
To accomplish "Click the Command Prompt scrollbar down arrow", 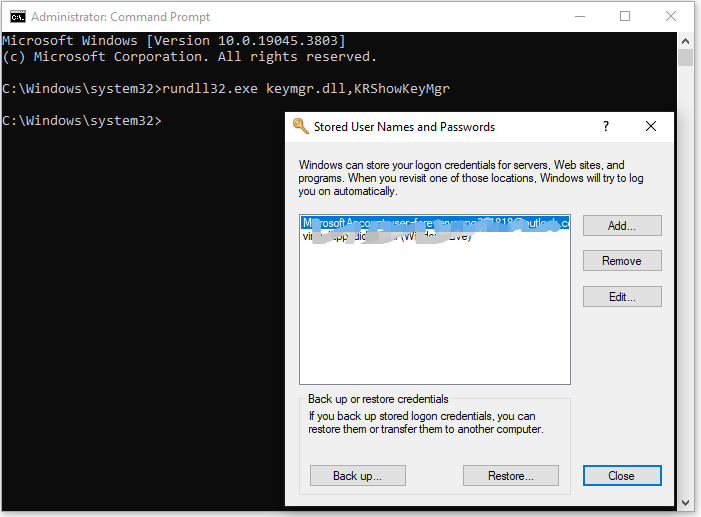I will (x=685, y=503).
